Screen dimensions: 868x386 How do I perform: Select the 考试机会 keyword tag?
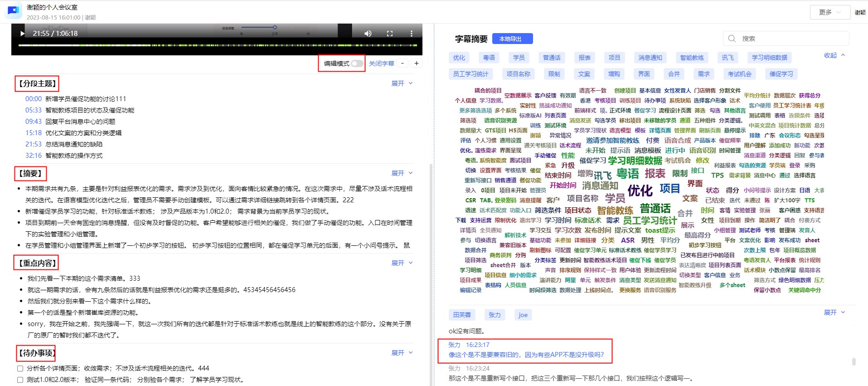pos(740,74)
